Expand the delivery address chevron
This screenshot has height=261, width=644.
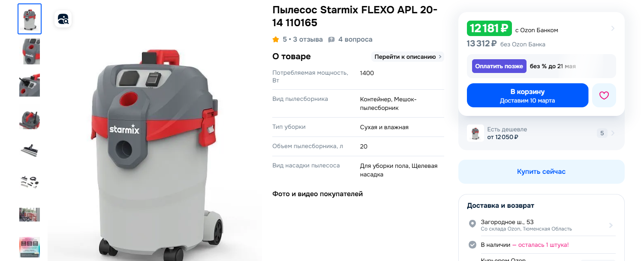(x=611, y=225)
